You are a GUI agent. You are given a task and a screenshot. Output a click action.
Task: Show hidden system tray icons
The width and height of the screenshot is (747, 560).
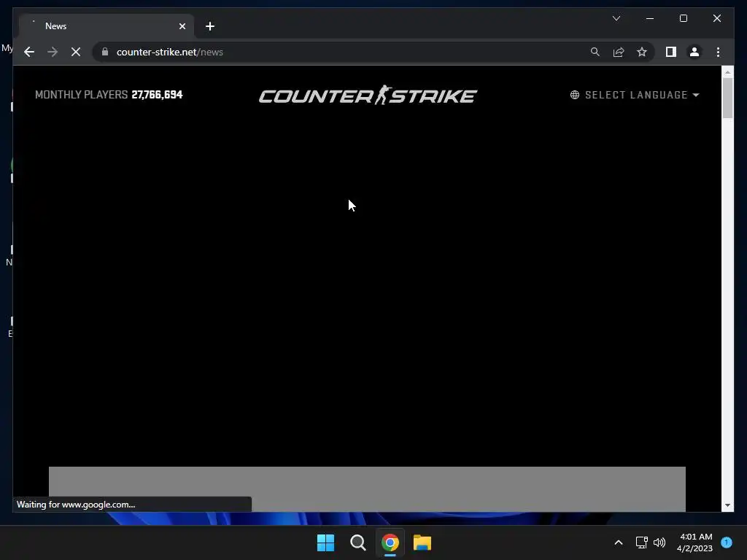619,542
